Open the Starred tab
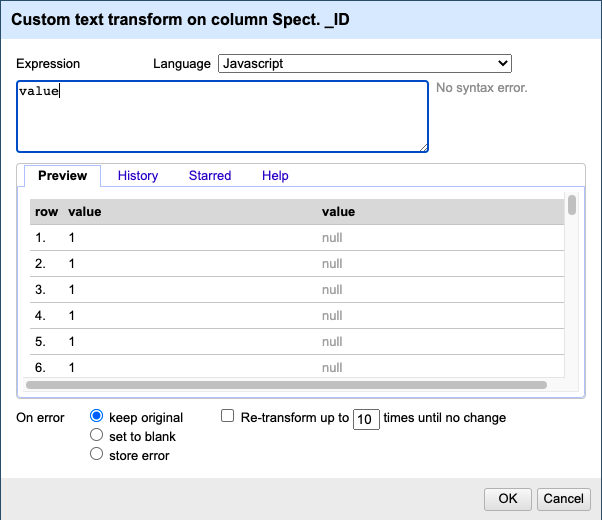 click(x=210, y=176)
